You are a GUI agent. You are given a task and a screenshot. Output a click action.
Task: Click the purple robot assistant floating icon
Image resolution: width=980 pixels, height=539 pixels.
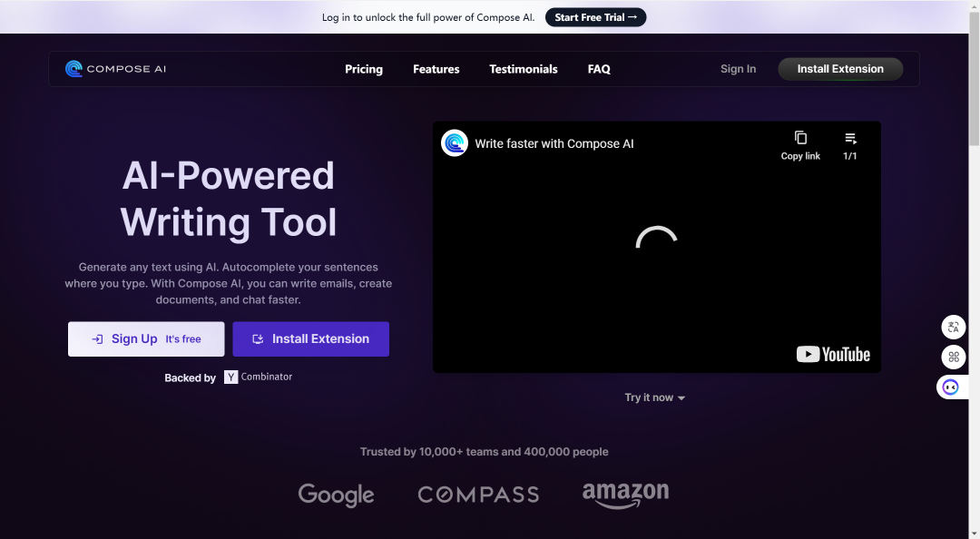[x=951, y=387]
